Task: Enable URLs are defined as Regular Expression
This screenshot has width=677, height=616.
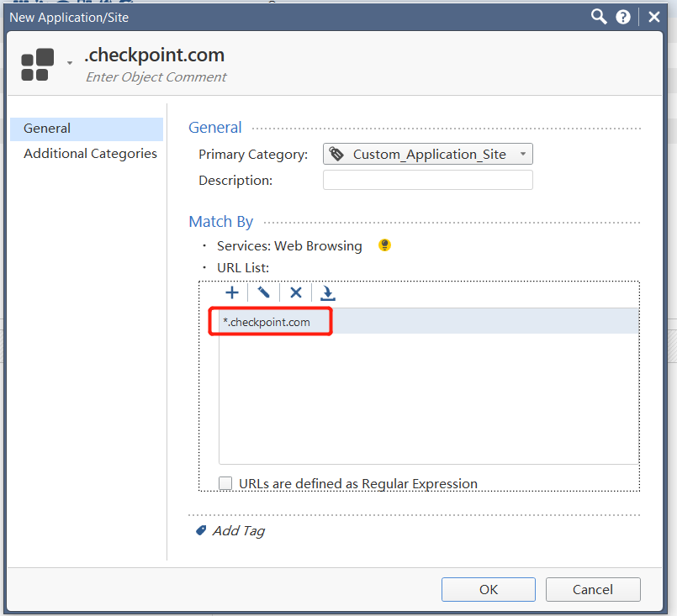Action: (x=225, y=483)
